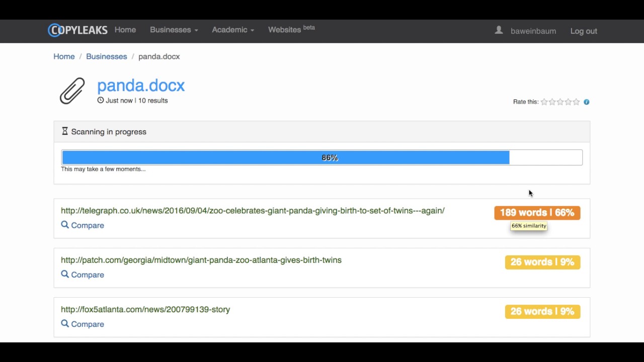This screenshot has width=644, height=362.
Task: Click the fox5atlanta 26 words | 9% badge
Action: point(542,311)
